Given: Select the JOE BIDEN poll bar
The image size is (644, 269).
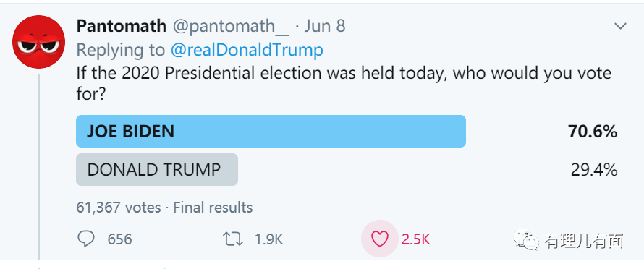Looking at the screenshot, I should [x=271, y=132].
